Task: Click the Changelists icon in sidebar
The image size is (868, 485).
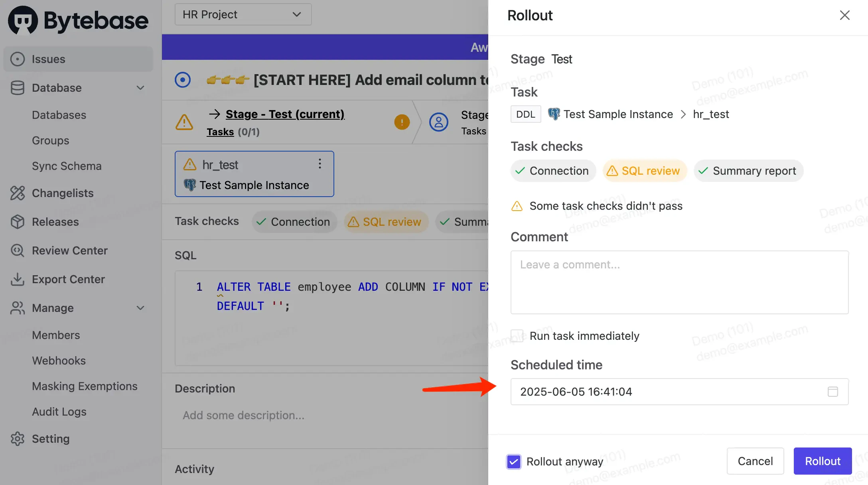Action: 17,193
